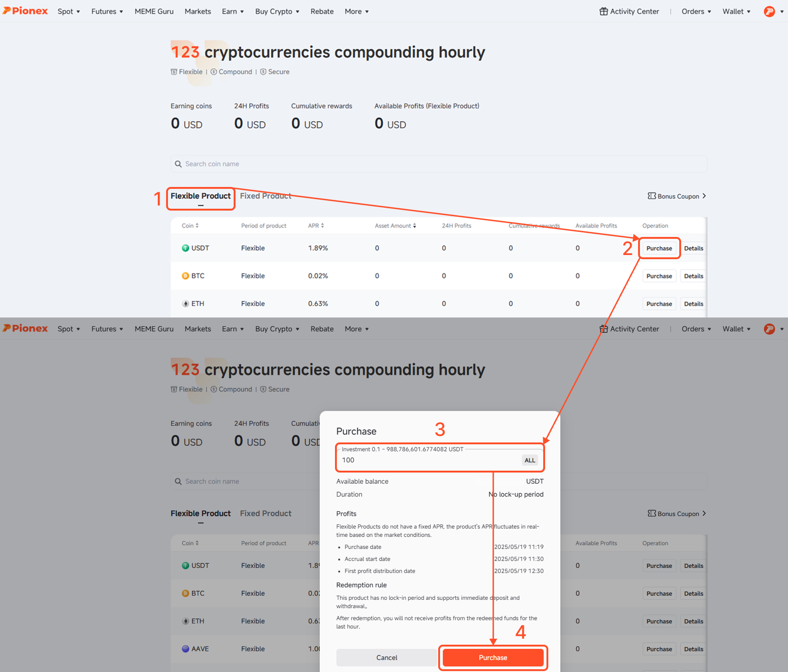Expand the Orders menu on bright page
The width and height of the screenshot is (788, 672).
696,12
